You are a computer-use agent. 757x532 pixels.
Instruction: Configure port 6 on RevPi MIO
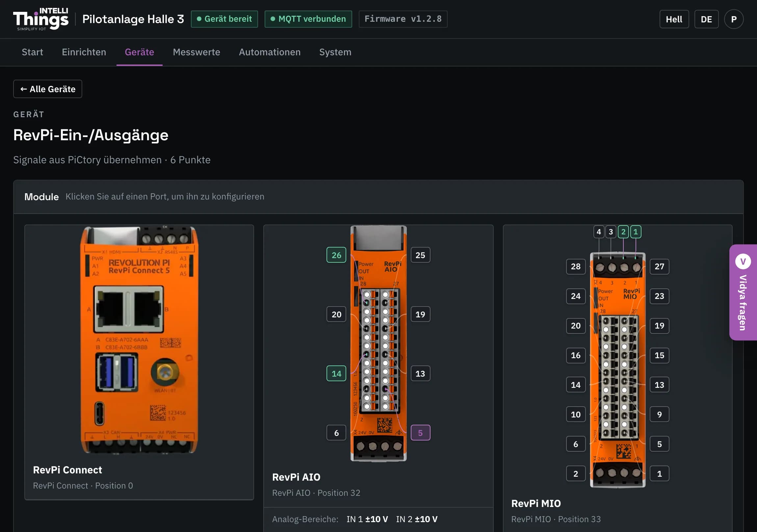click(x=576, y=444)
